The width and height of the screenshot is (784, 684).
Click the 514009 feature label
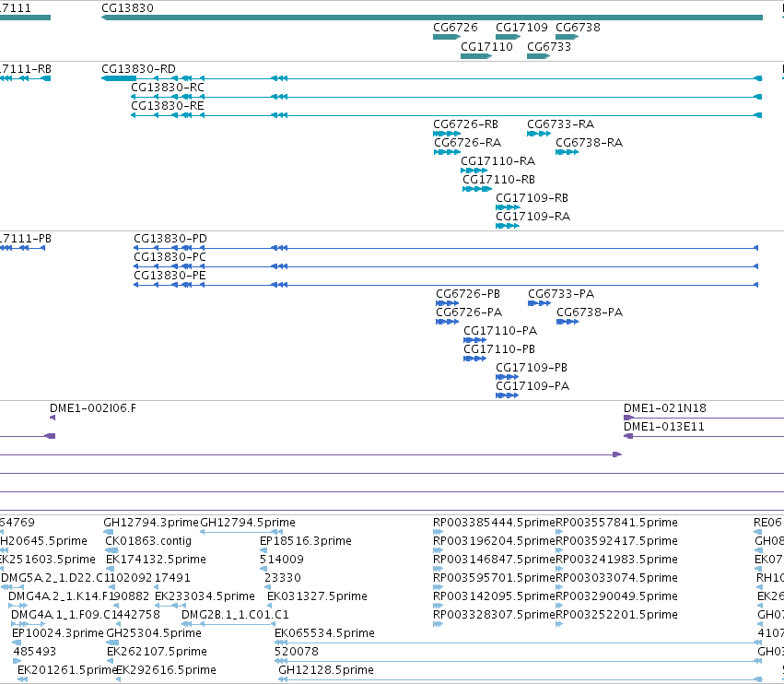pos(282,560)
